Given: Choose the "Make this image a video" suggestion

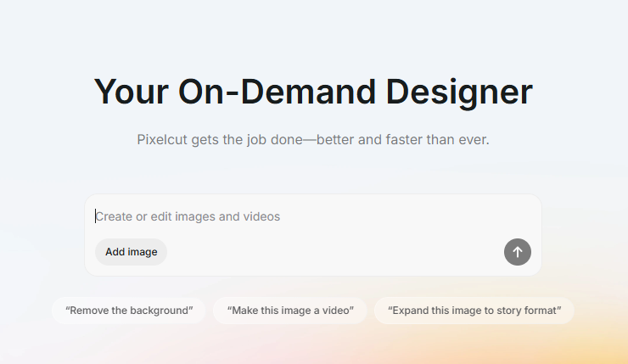Looking at the screenshot, I should [x=290, y=311].
